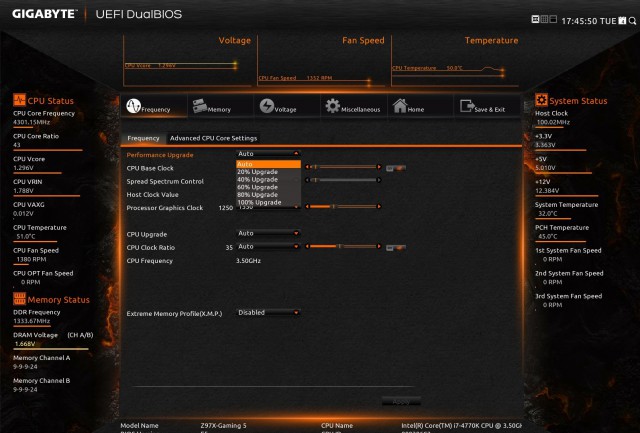The width and height of the screenshot is (640, 433).
Task: Adjust the CPU Base Clock slider
Action: click(344, 167)
